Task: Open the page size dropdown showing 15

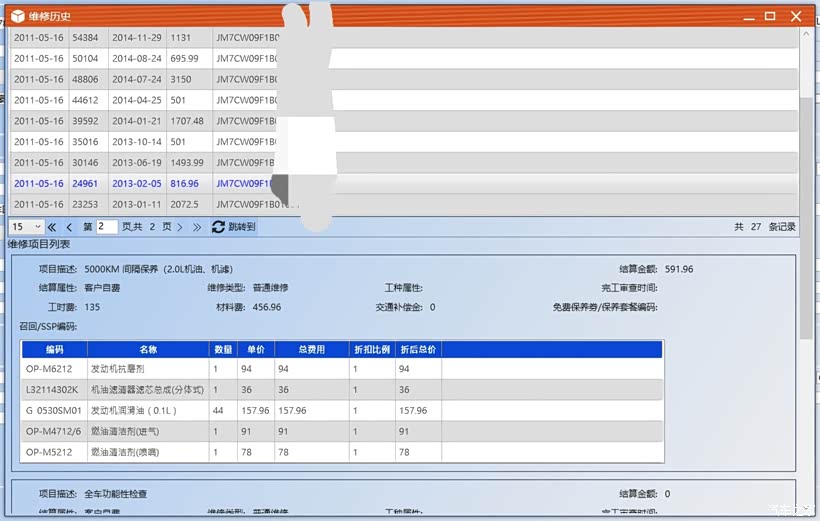Action: (x=26, y=227)
